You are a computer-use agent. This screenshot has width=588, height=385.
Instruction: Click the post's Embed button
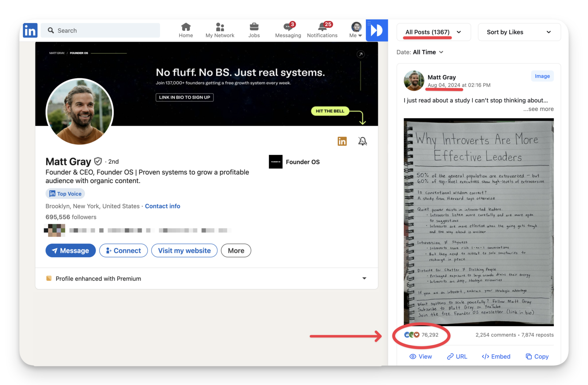(496, 356)
